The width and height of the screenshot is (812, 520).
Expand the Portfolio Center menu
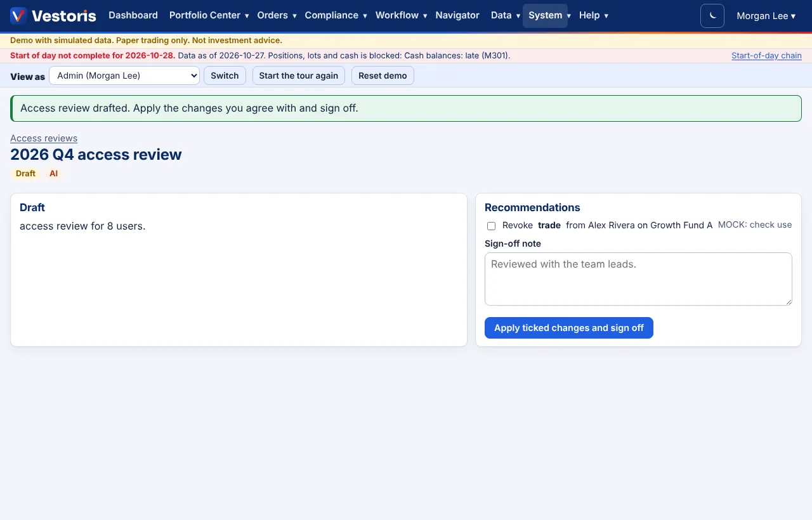tap(209, 15)
